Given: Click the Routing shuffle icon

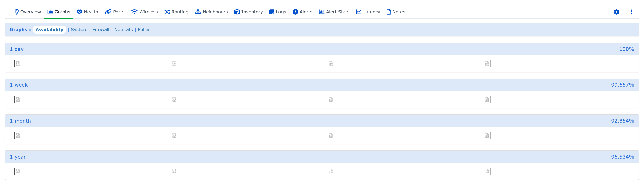Looking at the screenshot, I should (x=167, y=12).
